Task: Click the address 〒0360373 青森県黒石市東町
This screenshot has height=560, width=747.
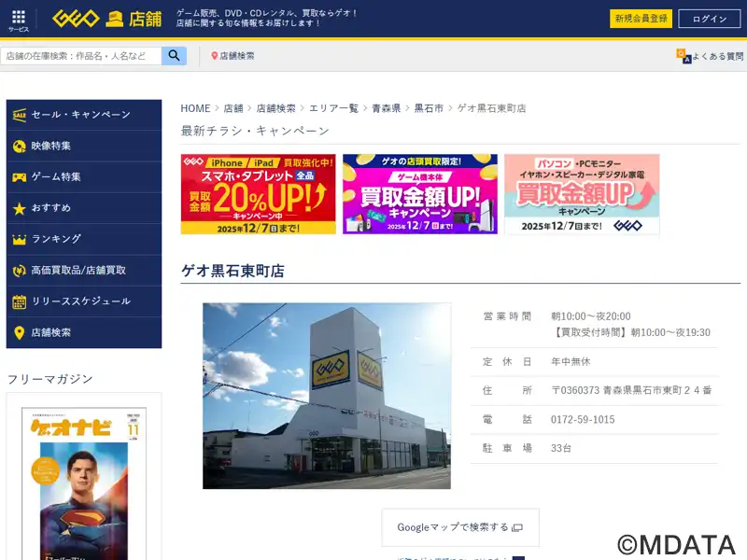Action: coord(631,390)
